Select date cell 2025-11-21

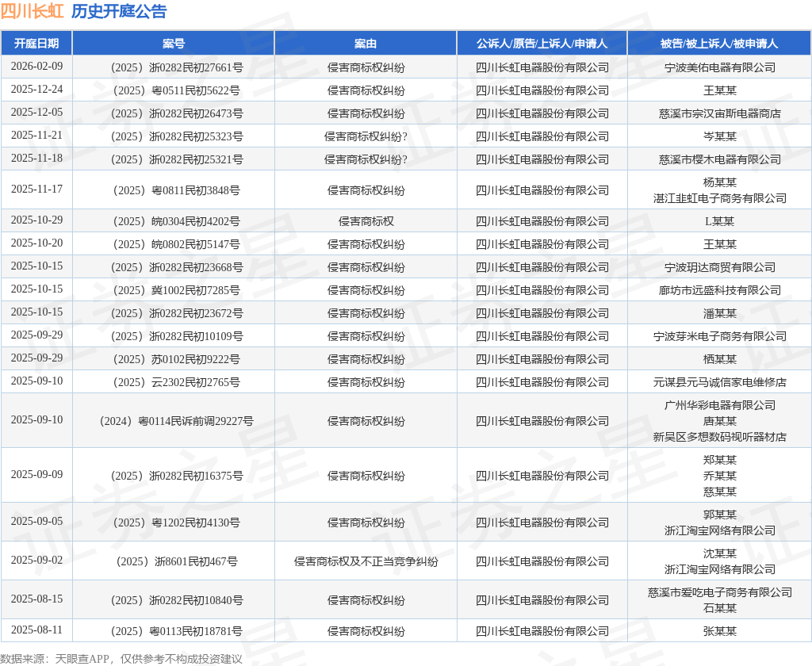coord(36,135)
